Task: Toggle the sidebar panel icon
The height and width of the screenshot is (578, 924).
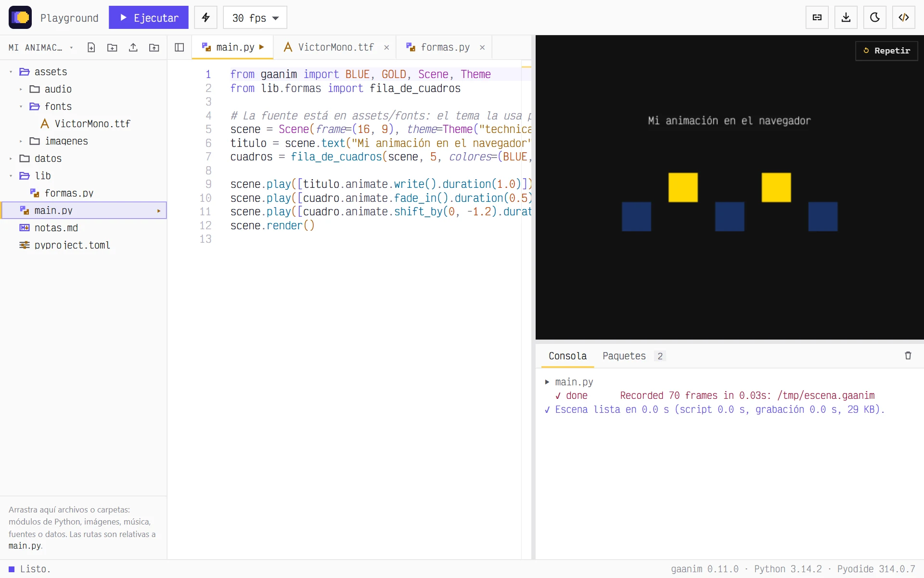Action: pyautogui.click(x=180, y=47)
